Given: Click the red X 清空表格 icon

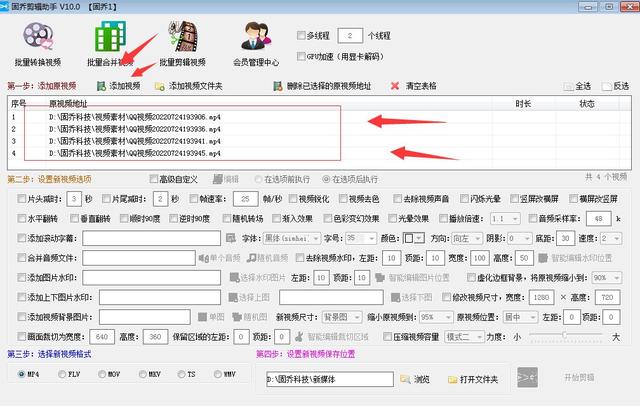Looking at the screenshot, I should 395,86.
